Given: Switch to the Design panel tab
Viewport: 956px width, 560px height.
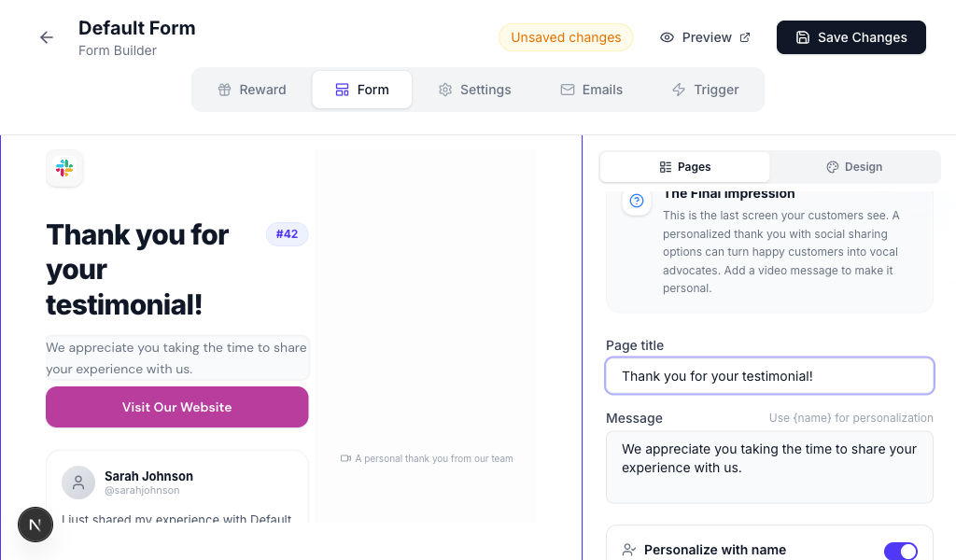Looking at the screenshot, I should tap(854, 167).
